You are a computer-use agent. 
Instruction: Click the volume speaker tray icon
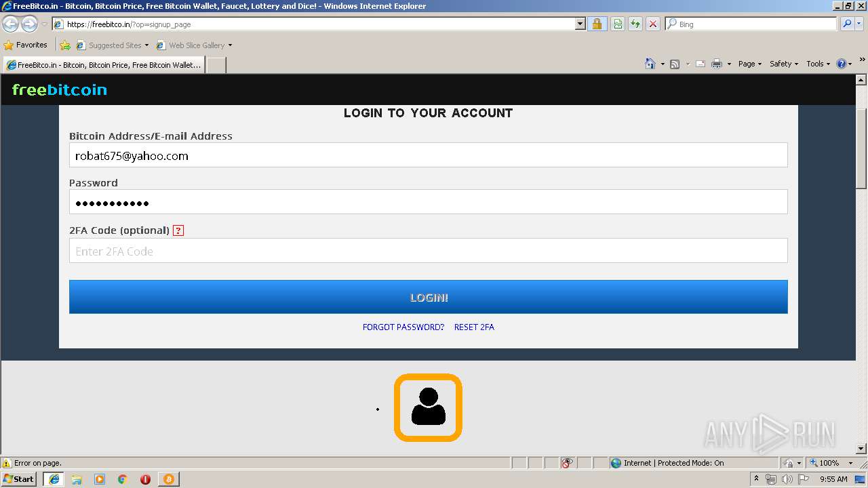point(787,479)
